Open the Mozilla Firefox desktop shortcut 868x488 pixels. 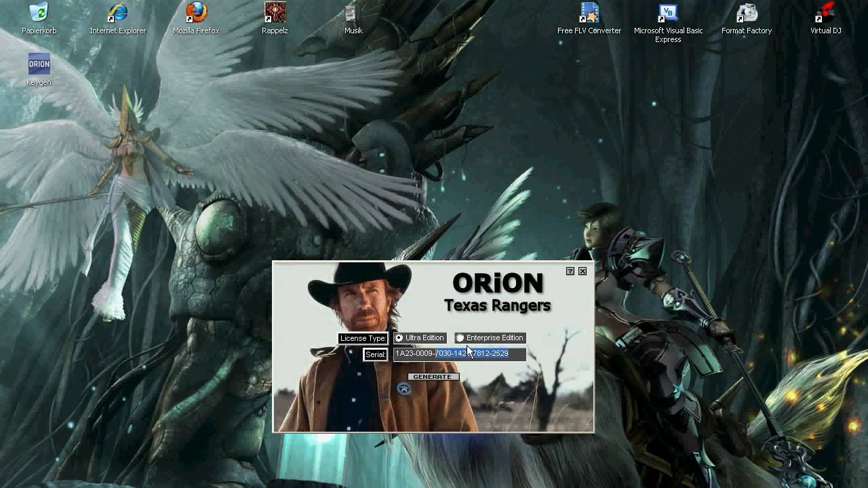[196, 18]
